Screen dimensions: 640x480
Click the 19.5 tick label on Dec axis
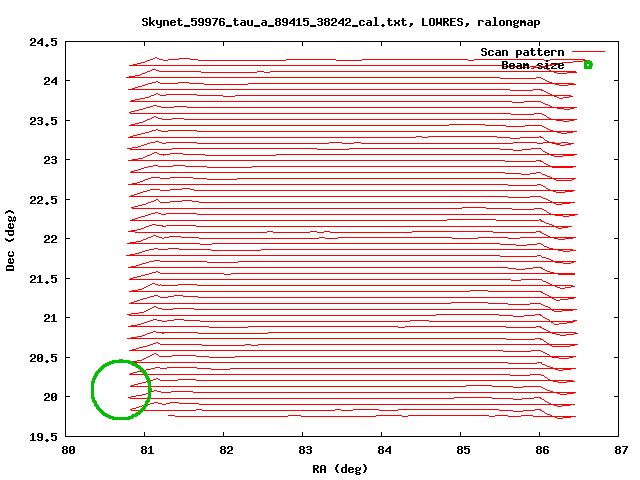pyautogui.click(x=43, y=437)
